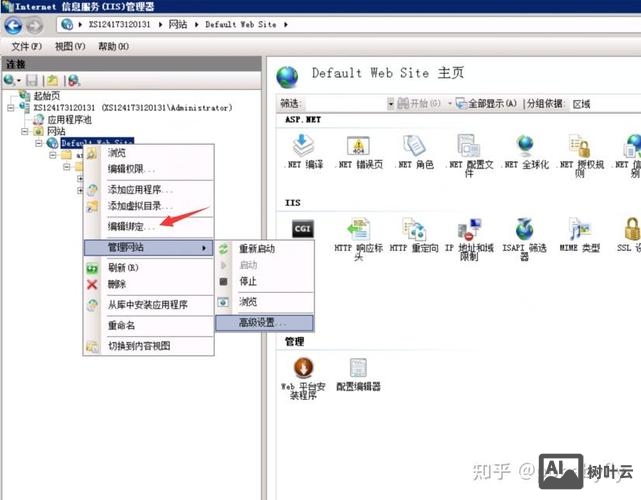Open the CGI feature icon

click(x=303, y=229)
